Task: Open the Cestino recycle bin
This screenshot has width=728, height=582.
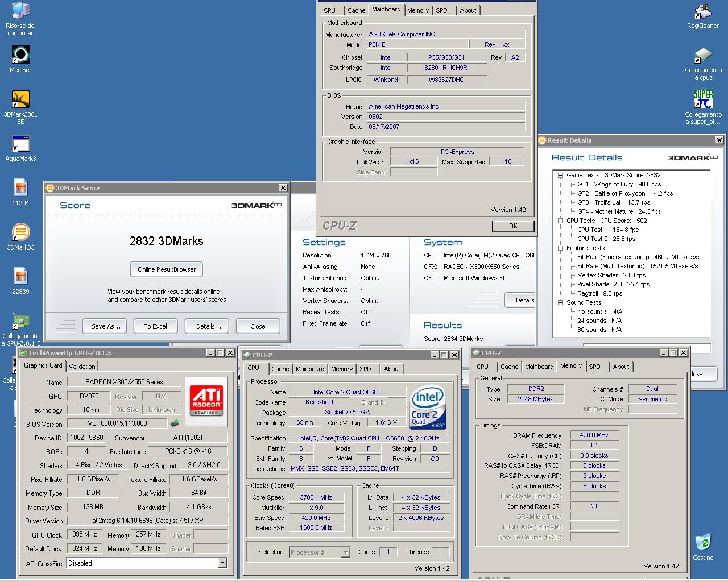Action: pyautogui.click(x=703, y=547)
